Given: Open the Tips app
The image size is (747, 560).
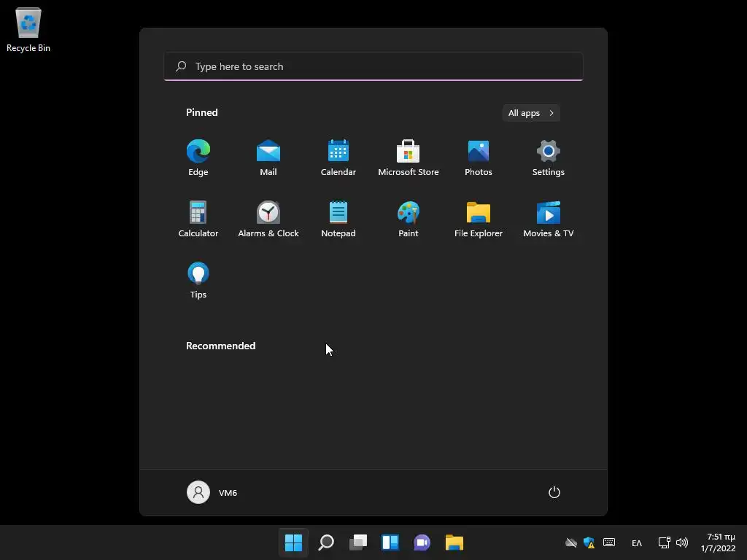Looking at the screenshot, I should coord(198,281).
